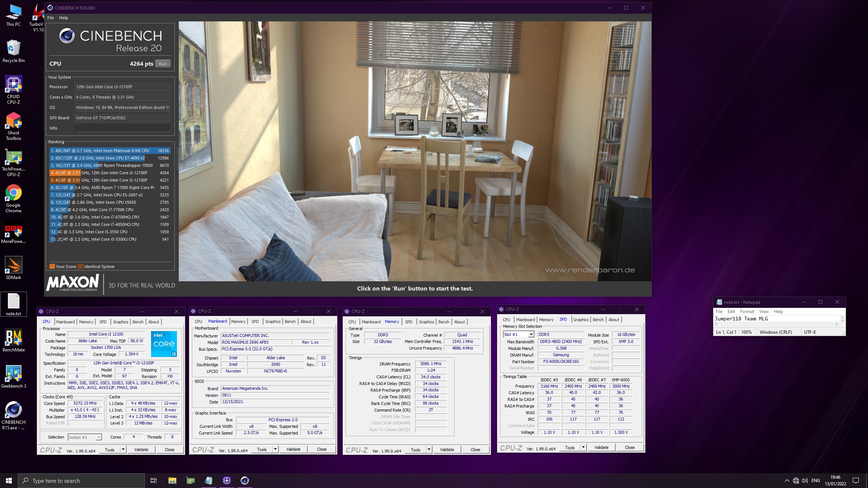Open Geekbench 3 desktop shortcut

point(13,377)
